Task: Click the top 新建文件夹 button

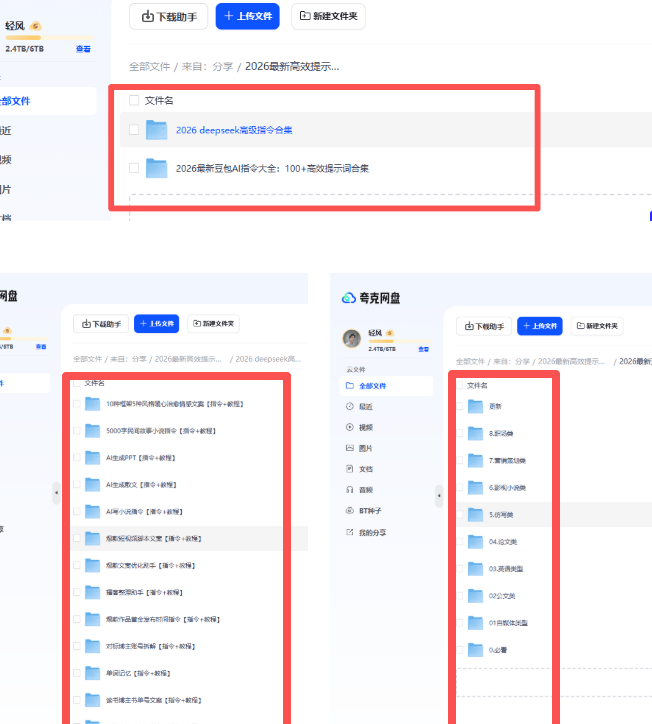Action: click(328, 16)
